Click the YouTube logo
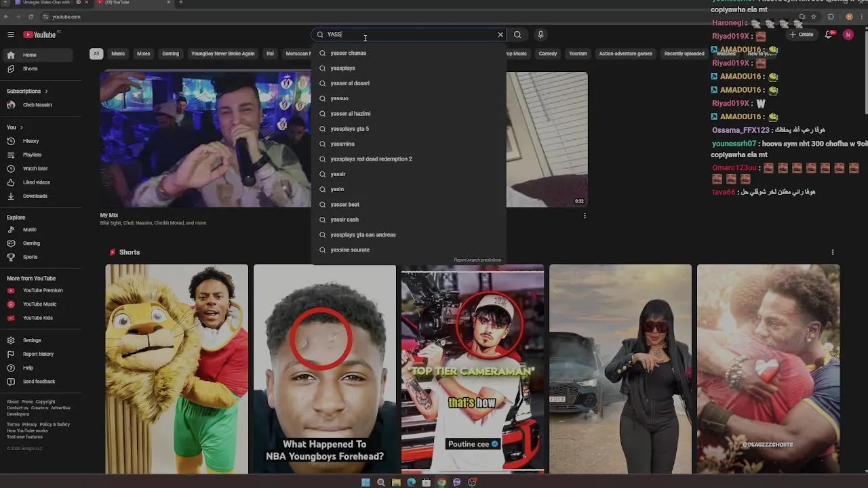 (x=40, y=35)
